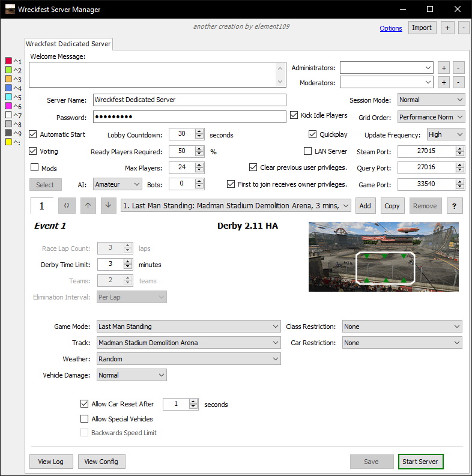Select the Wreckfest Dedicated Server tab

pyautogui.click(x=68, y=44)
